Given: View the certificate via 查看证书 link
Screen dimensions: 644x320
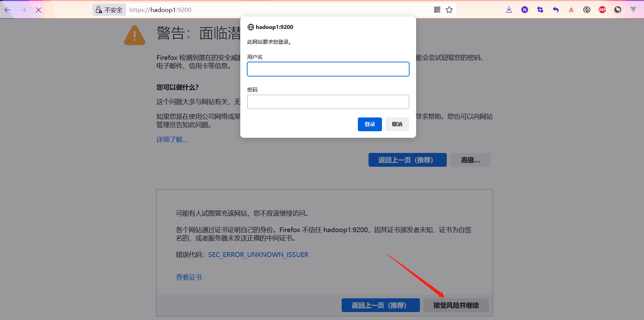Looking at the screenshot, I should click(189, 277).
